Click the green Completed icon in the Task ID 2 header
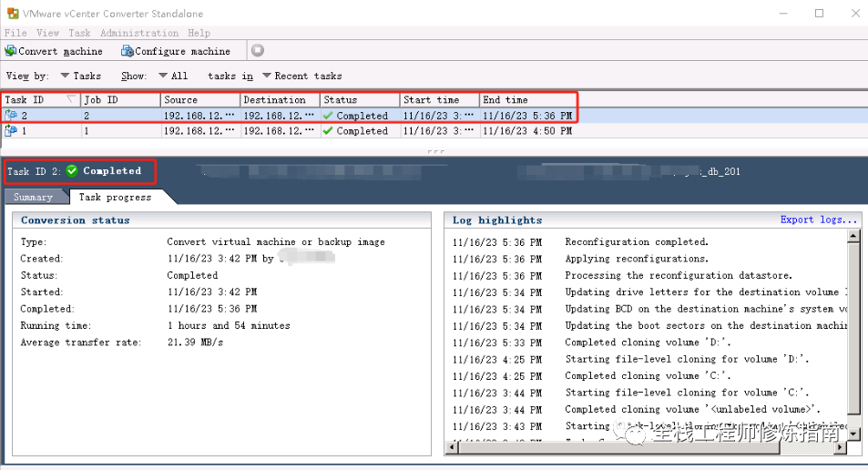The width and height of the screenshot is (868, 470). tap(71, 170)
